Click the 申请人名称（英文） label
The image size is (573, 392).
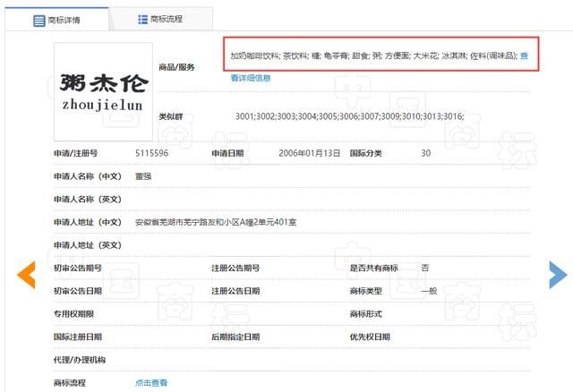[88, 199]
